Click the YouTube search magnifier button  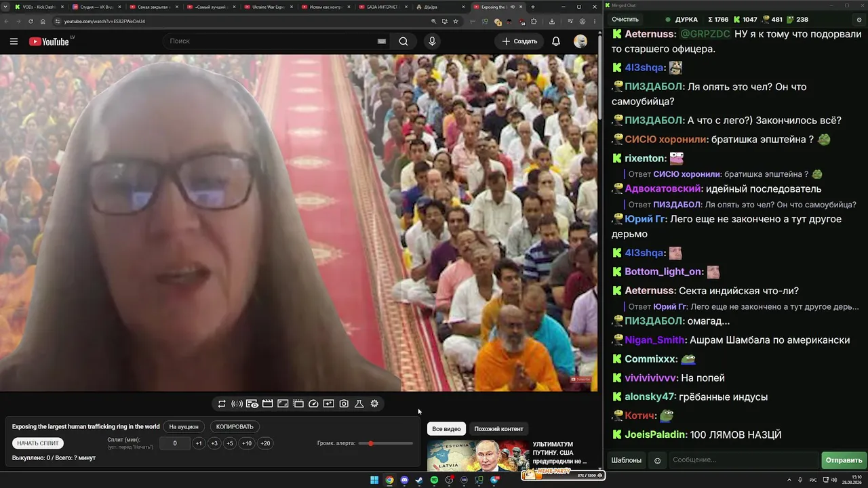[x=403, y=41]
